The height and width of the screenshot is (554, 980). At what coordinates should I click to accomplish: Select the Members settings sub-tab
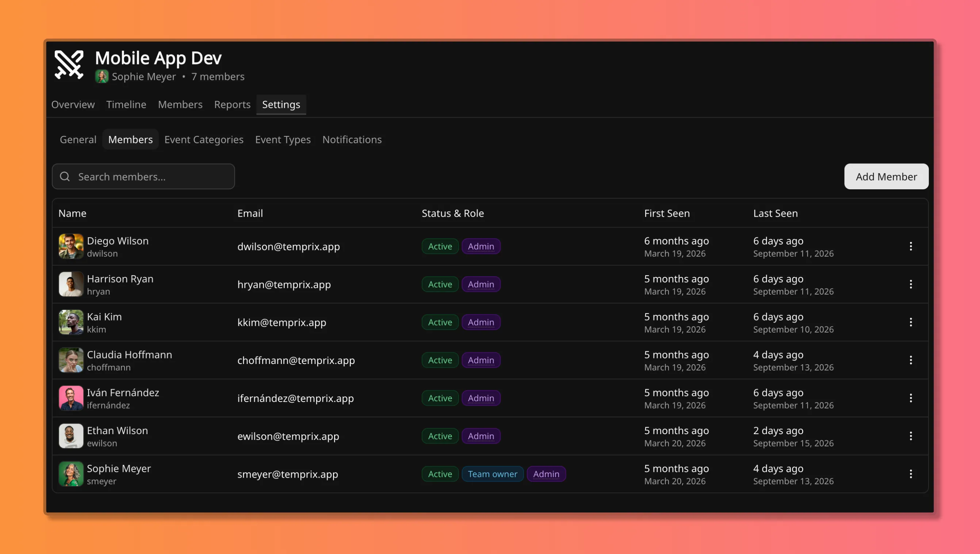click(130, 140)
